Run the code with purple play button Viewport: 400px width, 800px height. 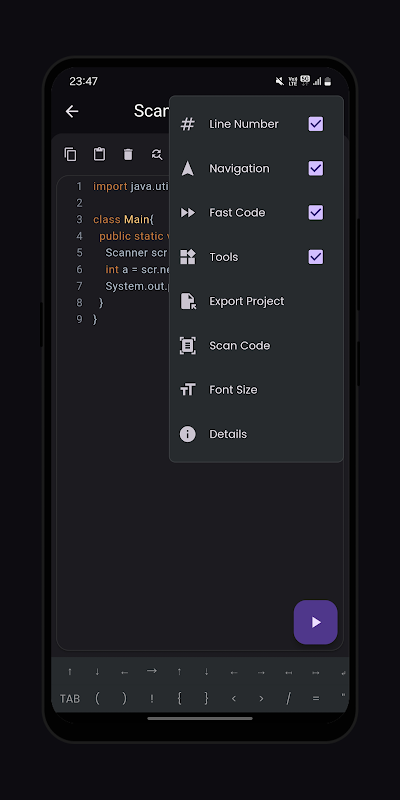(315, 622)
